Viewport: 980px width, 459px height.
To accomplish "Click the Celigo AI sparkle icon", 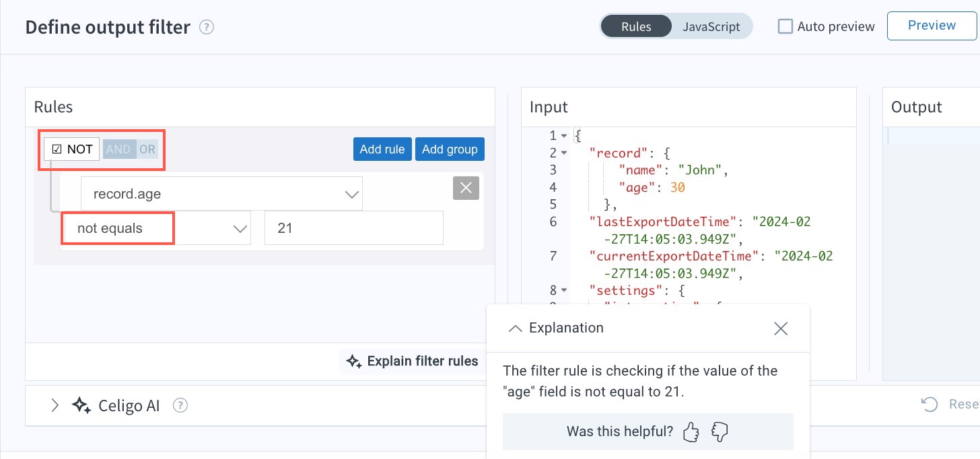I will point(81,405).
